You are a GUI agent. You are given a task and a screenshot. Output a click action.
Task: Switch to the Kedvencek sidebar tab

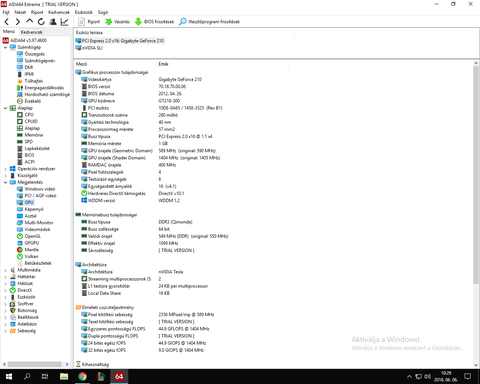point(31,32)
